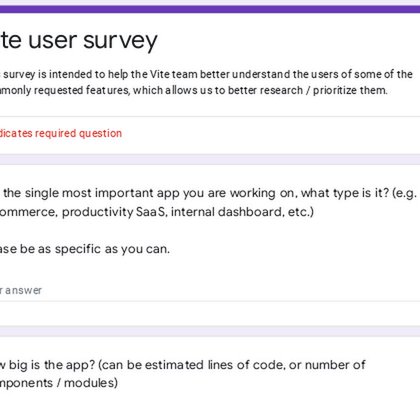Click description line 'commonly requested features'
Viewport: 420px width, 420px height.
(194, 90)
